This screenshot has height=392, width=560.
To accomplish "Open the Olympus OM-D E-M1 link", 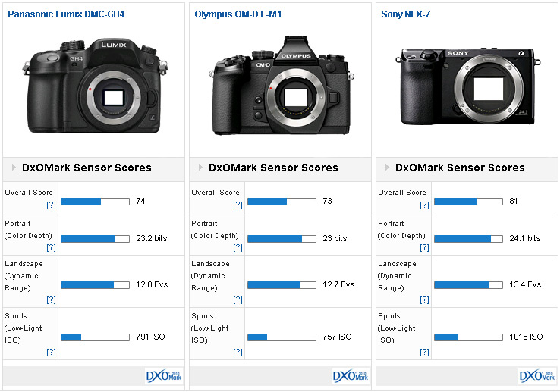I will [x=238, y=14].
